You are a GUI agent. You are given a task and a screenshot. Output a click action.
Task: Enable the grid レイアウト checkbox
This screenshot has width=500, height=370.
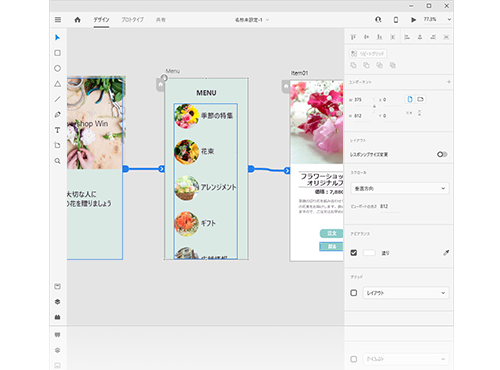pos(354,293)
